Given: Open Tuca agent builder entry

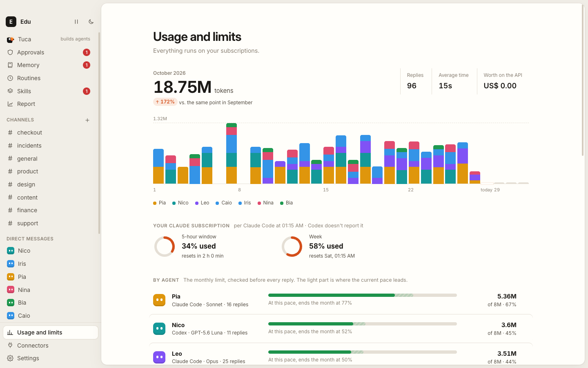Looking at the screenshot, I should click(49, 39).
